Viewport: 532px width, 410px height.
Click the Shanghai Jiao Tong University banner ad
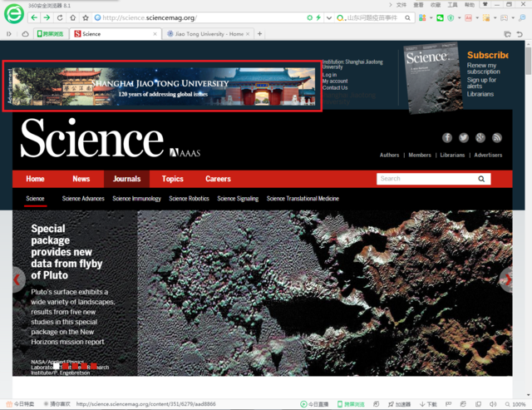pyautogui.click(x=164, y=86)
